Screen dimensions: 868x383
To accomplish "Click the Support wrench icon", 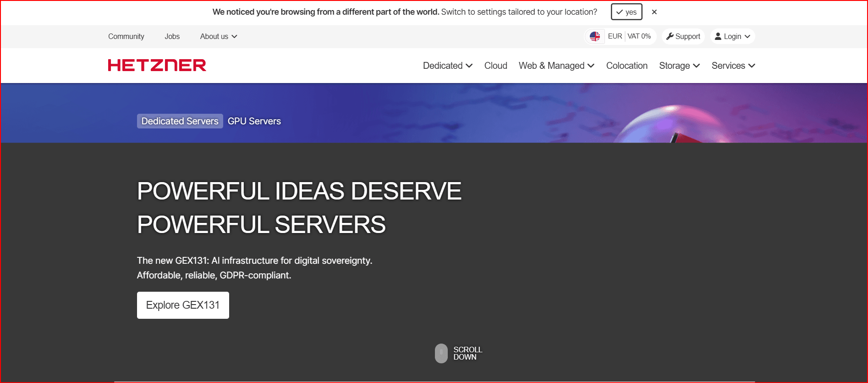I will click(x=670, y=36).
